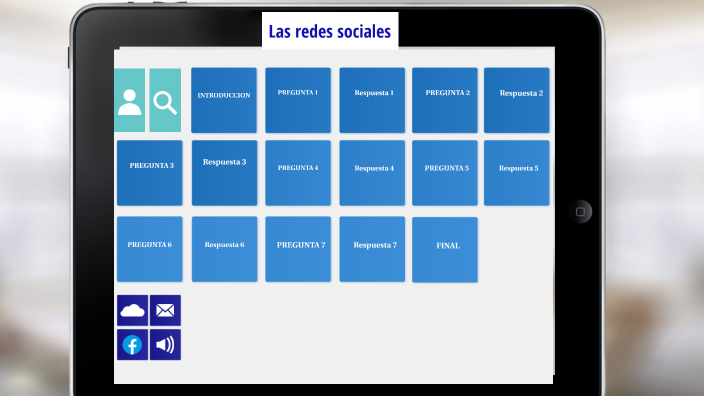Screen dimensions: 704x396
Task: Click the 'Las redes sociales' title
Action: click(x=330, y=31)
